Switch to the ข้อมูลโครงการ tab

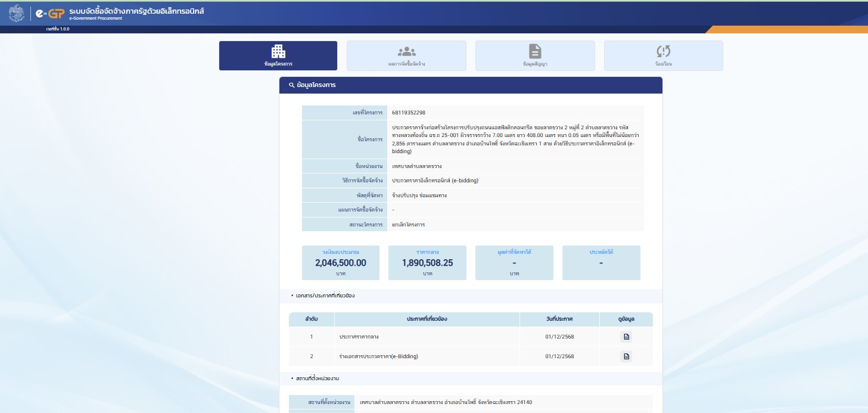[x=278, y=55]
